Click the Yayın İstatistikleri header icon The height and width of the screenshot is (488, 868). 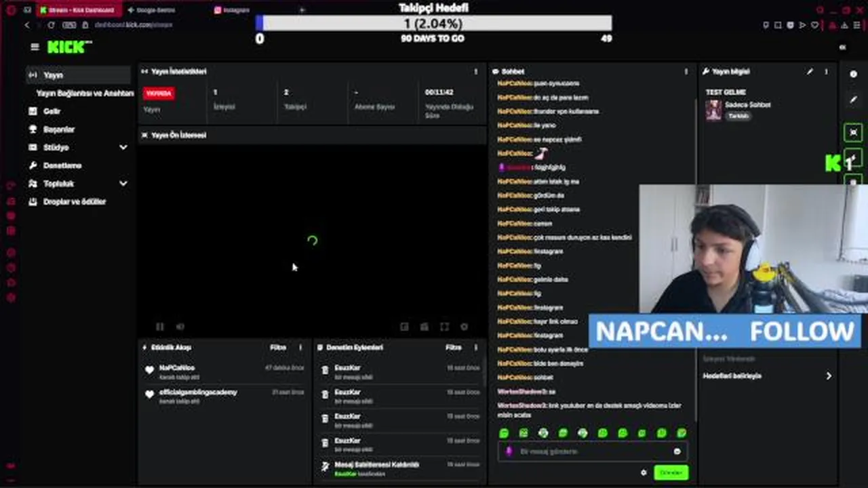144,71
